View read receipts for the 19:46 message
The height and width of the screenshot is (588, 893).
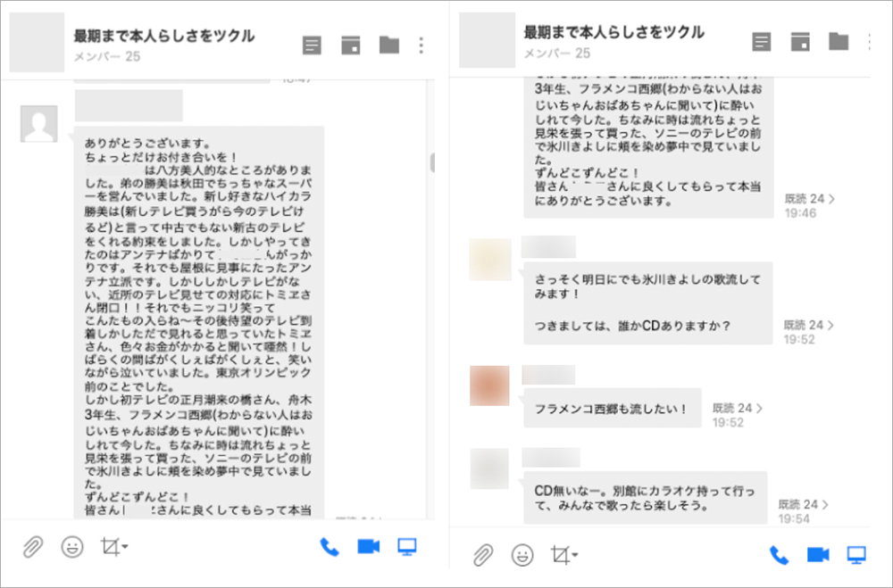pos(809,199)
